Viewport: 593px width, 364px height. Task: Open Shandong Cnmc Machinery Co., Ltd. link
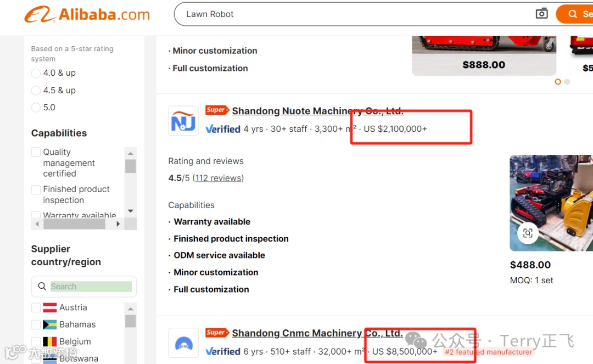coord(317,333)
